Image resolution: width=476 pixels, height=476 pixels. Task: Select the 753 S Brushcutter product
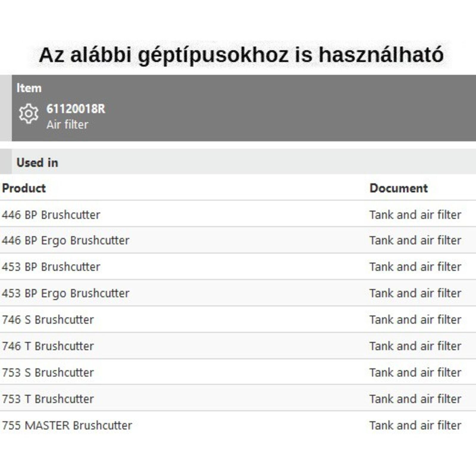click(x=48, y=372)
